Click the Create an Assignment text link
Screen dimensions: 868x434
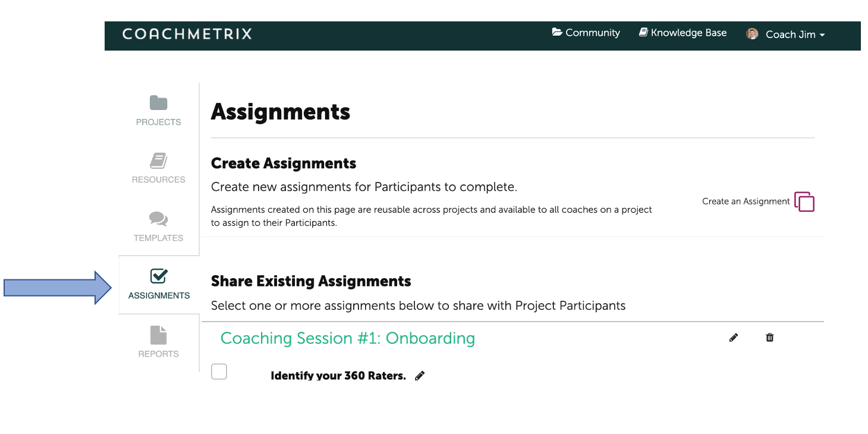(x=746, y=202)
